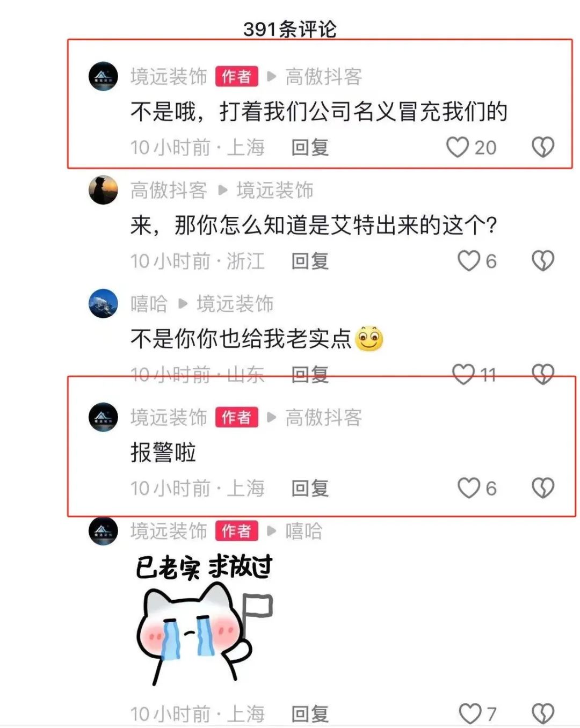Like the crying cat sticker comment

470,714
